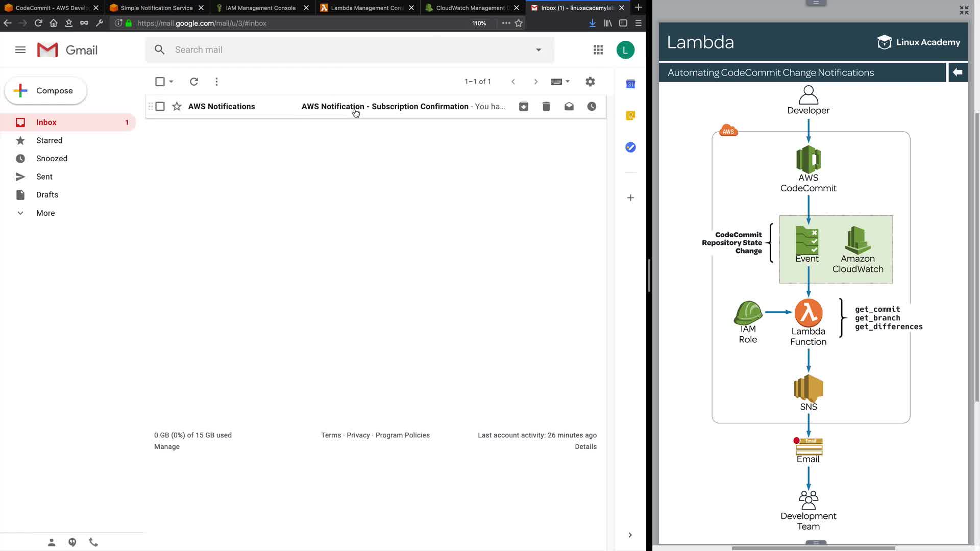Screen dimensions: 980x551
Task: Expand the search options dropdown arrow
Action: pyautogui.click(x=538, y=50)
